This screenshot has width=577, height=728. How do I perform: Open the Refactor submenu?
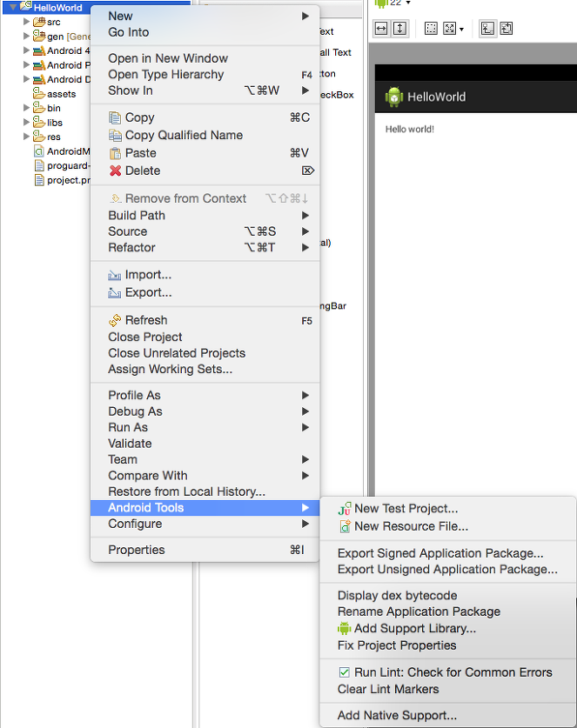click(205, 248)
